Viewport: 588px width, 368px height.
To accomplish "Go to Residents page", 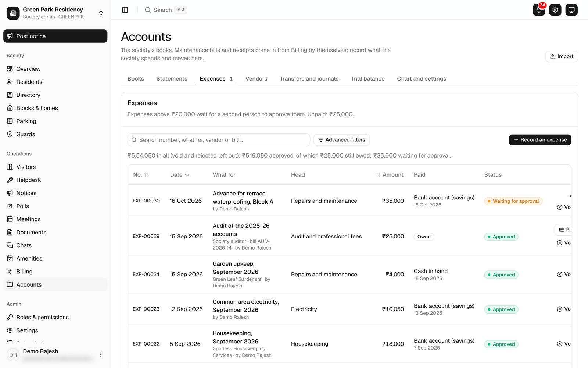I will point(55,82).
